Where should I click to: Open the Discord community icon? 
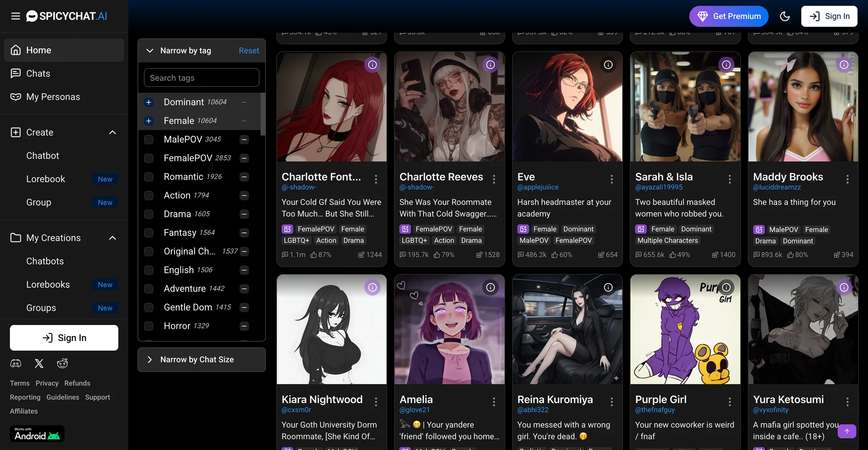click(x=15, y=363)
